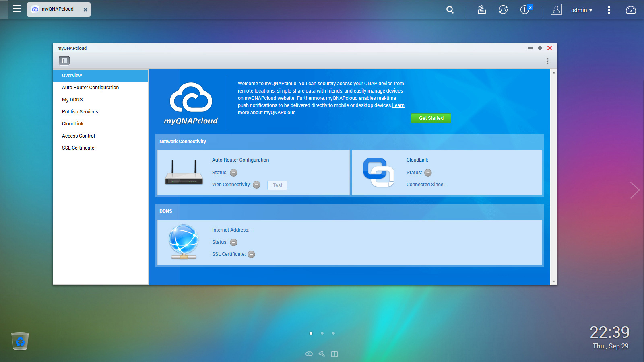Click the desktop clock showing 22:39
The height and width of the screenshot is (362, 644).
tap(609, 332)
